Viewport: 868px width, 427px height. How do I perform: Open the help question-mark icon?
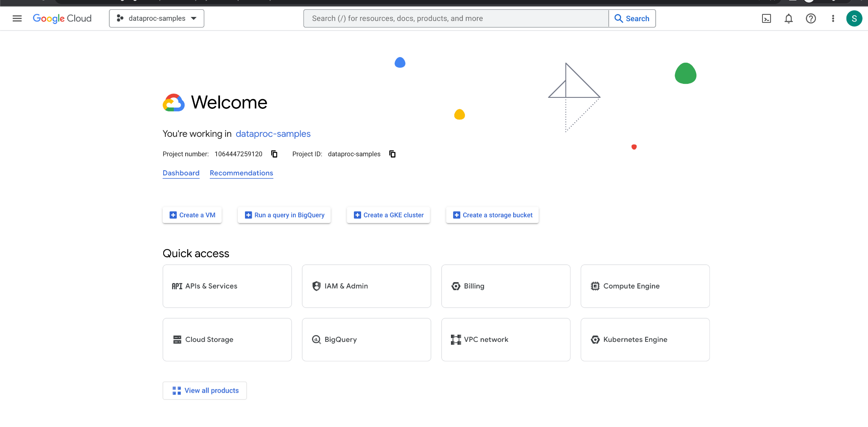811,18
